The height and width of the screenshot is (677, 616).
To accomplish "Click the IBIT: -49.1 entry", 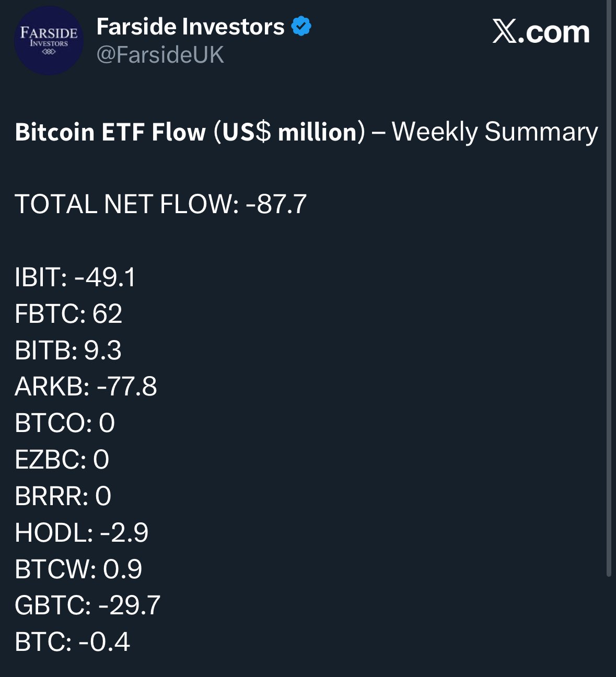I will click(x=75, y=277).
